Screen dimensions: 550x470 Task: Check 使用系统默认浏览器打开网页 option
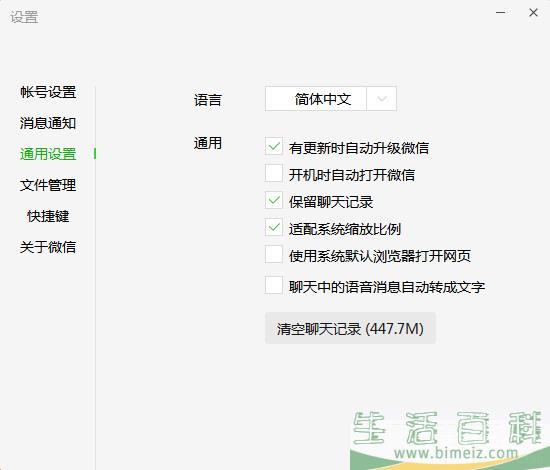(274, 254)
